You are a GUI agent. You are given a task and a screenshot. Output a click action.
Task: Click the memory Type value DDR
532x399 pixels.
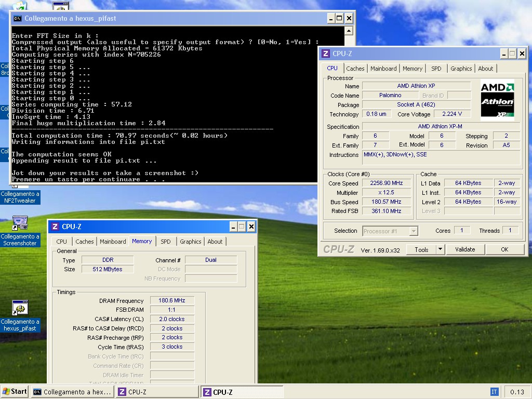(x=108, y=260)
